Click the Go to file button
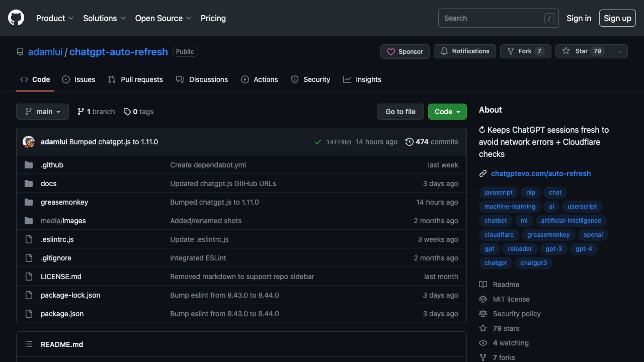This screenshot has height=362, width=644. (400, 112)
